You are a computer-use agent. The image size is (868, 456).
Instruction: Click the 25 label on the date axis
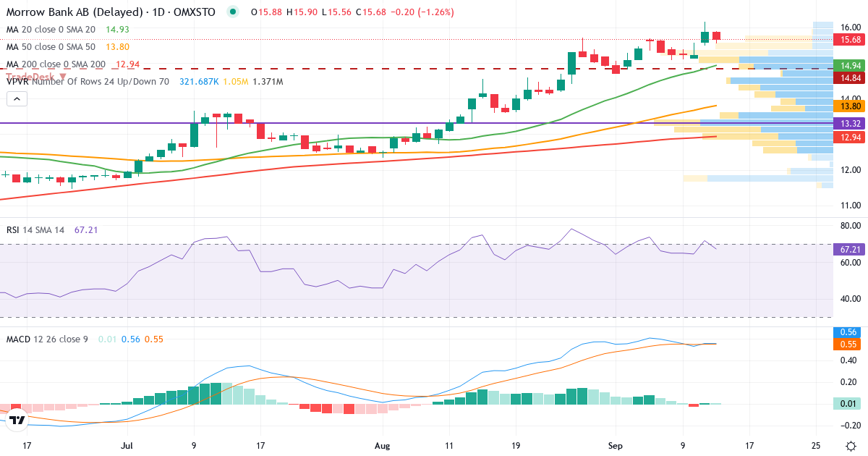(815, 446)
